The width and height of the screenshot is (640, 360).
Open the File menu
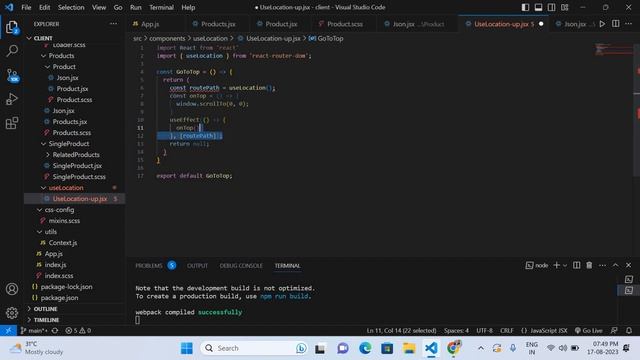coord(26,7)
